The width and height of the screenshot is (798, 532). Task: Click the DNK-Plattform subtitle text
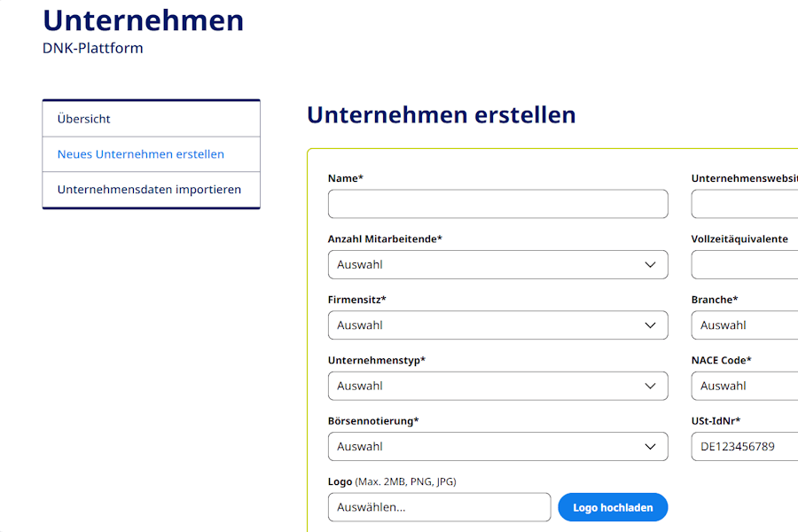coord(92,48)
